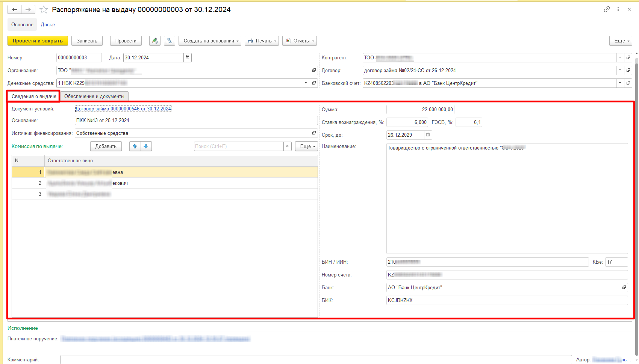Expand the Денежные средства dropdown arrow

(306, 83)
